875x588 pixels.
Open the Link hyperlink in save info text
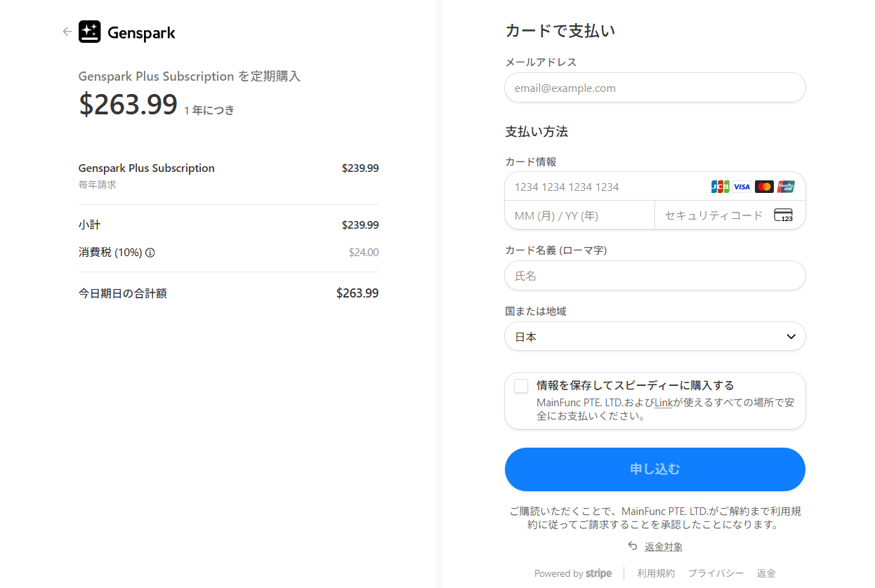click(x=664, y=403)
